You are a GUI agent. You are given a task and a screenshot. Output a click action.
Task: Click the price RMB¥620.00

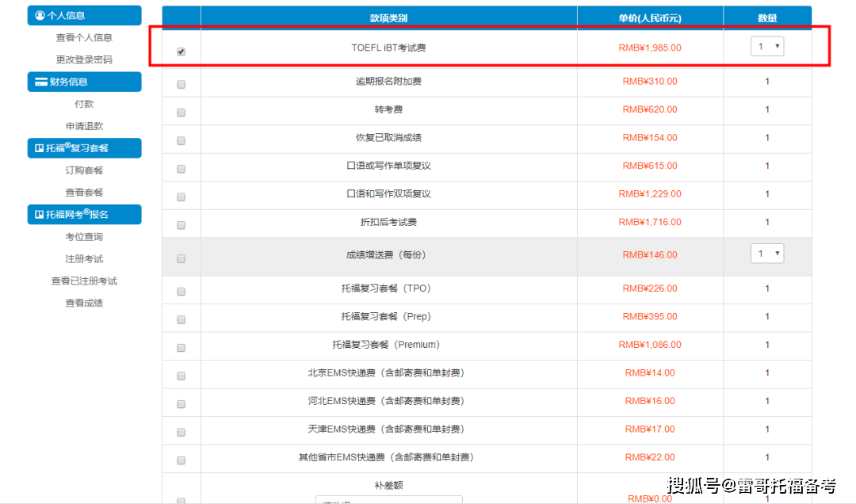[650, 109]
